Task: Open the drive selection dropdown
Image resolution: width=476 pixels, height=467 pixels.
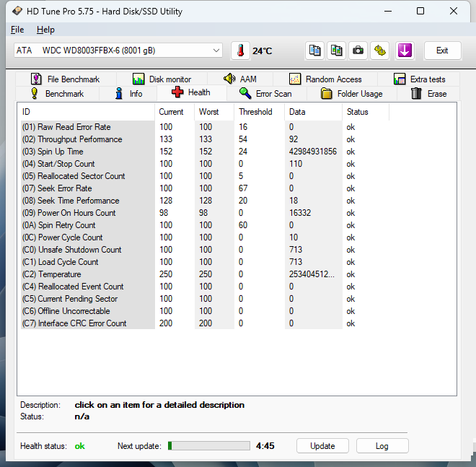Action: pyautogui.click(x=118, y=51)
